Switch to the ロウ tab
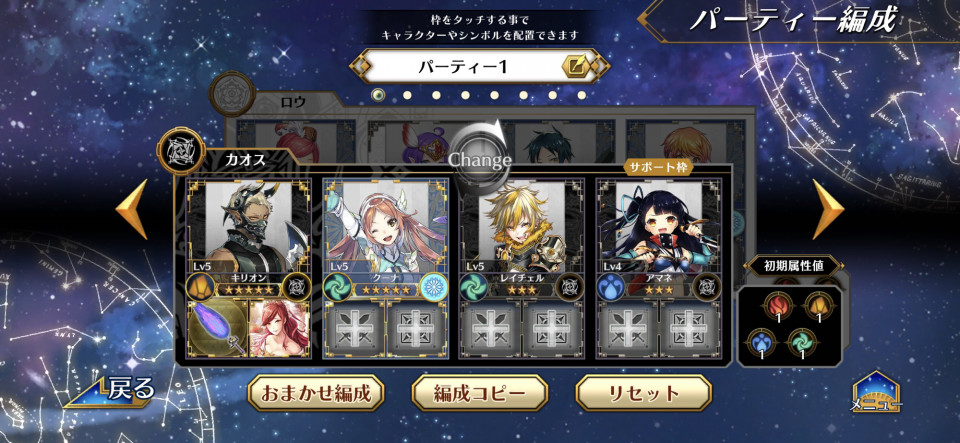Image resolution: width=960 pixels, height=443 pixels. click(x=293, y=102)
